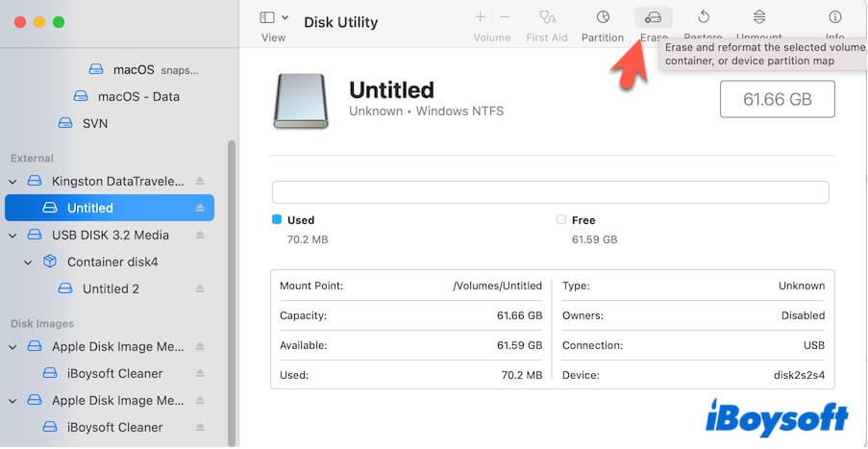Click the disk2s2s4 device value

click(x=799, y=375)
